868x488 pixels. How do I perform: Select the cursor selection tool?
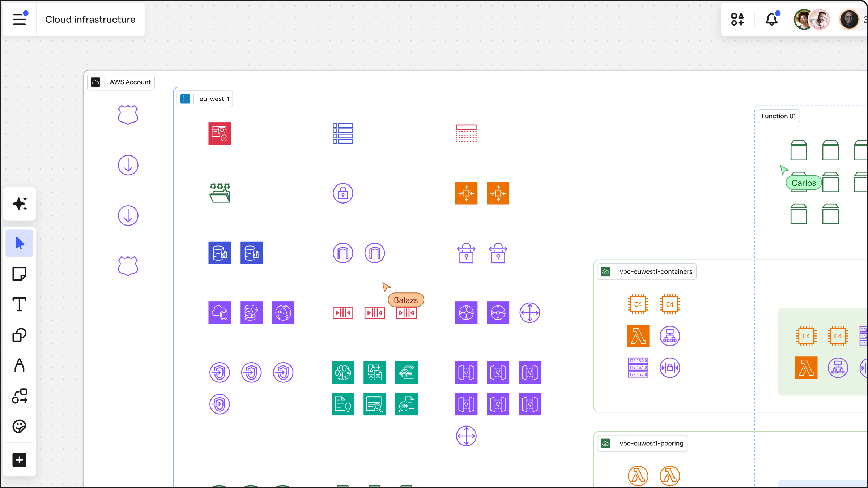pyautogui.click(x=19, y=243)
